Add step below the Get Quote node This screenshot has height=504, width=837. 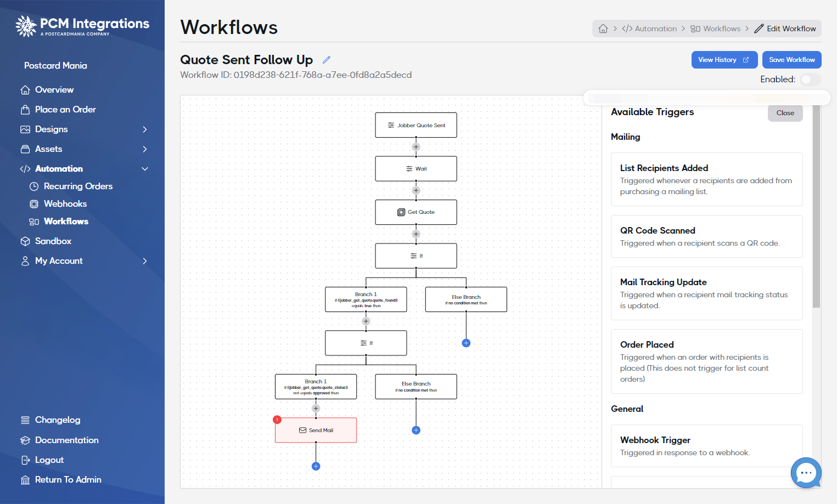coord(416,234)
